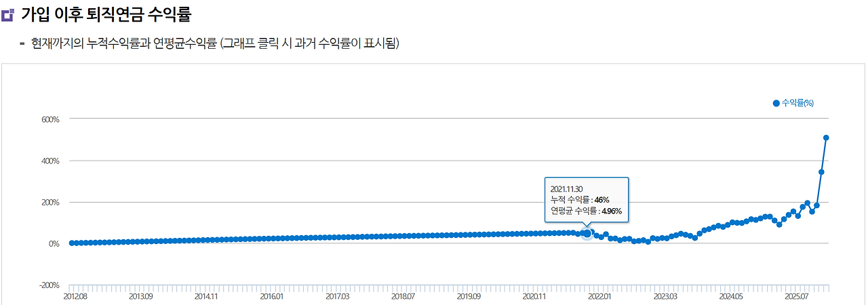Click the 2022.01 x-axis label
Screen dimensions: 868x305
point(600,296)
